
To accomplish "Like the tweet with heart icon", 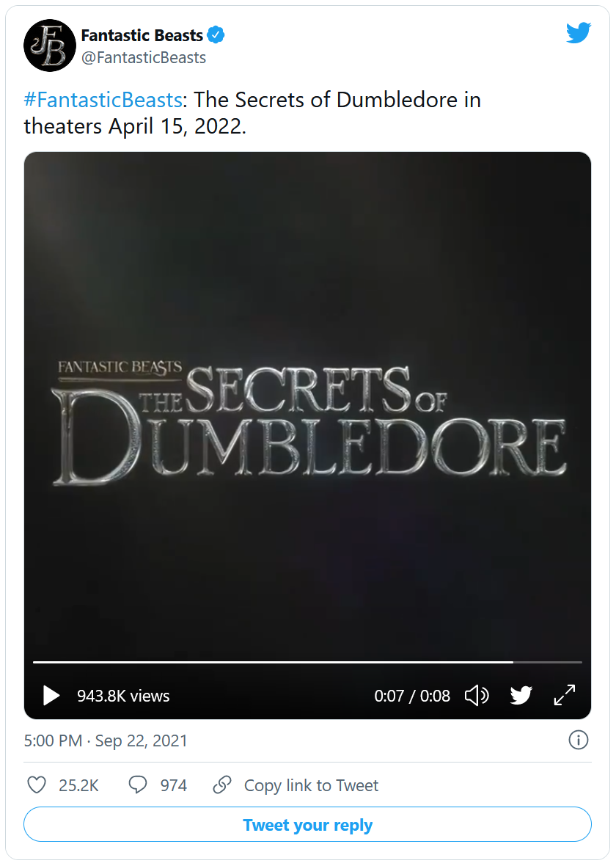I will (x=37, y=785).
